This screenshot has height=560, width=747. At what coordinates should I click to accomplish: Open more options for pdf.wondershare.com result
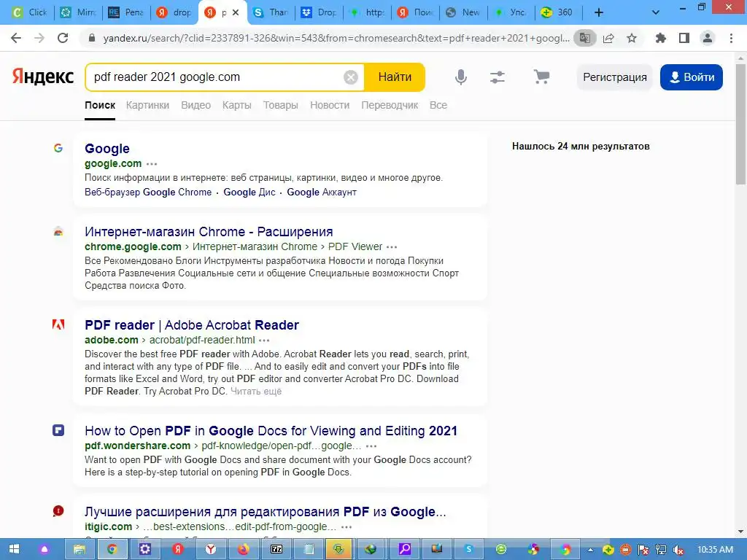click(x=371, y=446)
